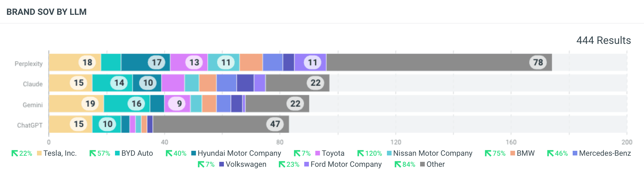This screenshot has height=172, width=644.
Task: Click the BMW legend label
Action: (x=526, y=153)
